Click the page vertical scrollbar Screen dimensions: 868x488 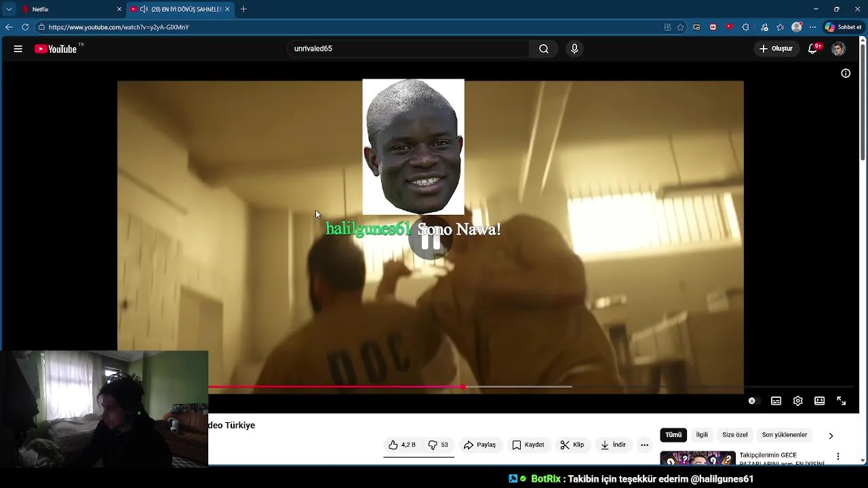(x=863, y=102)
